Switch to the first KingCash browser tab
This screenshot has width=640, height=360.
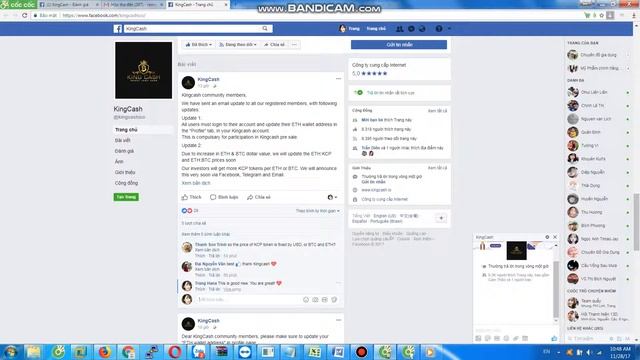pyautogui.click(x=69, y=4)
